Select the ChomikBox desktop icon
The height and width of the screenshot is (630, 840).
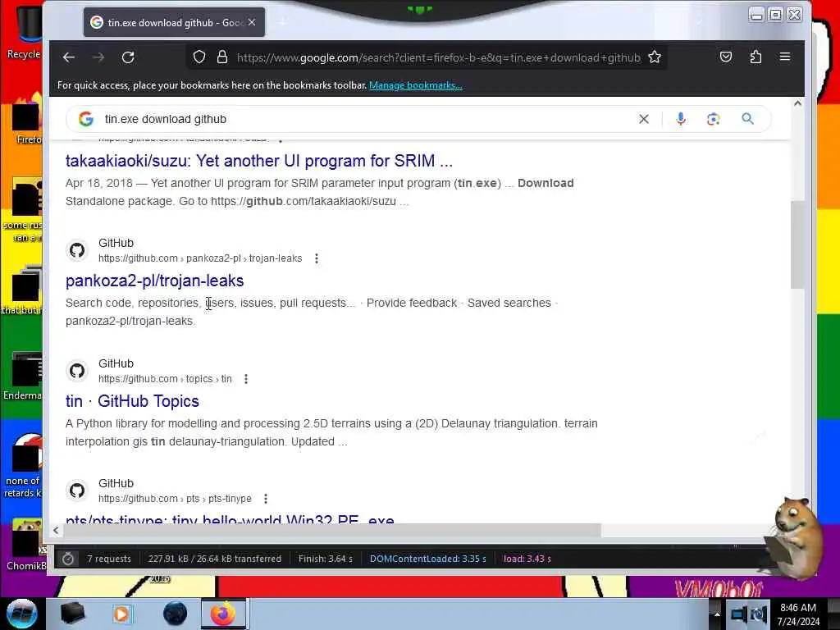point(25,546)
